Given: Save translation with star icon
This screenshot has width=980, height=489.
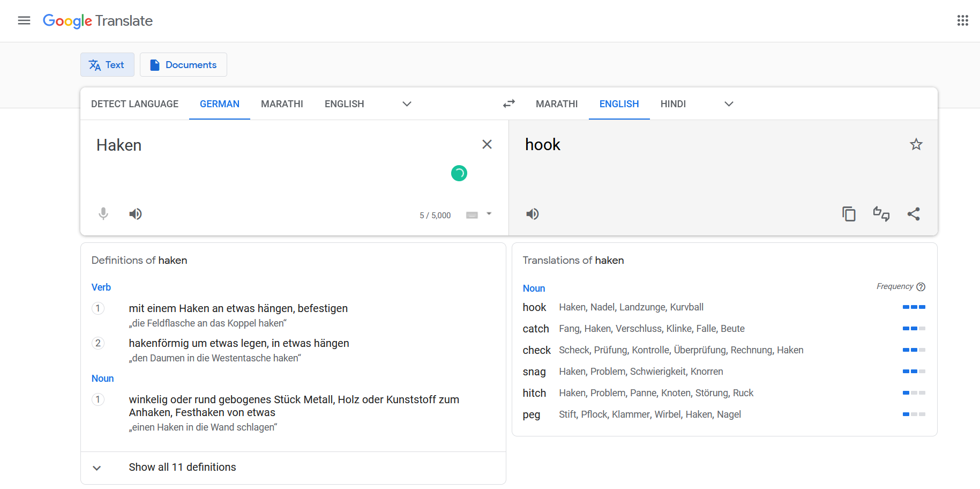Looking at the screenshot, I should pos(916,144).
